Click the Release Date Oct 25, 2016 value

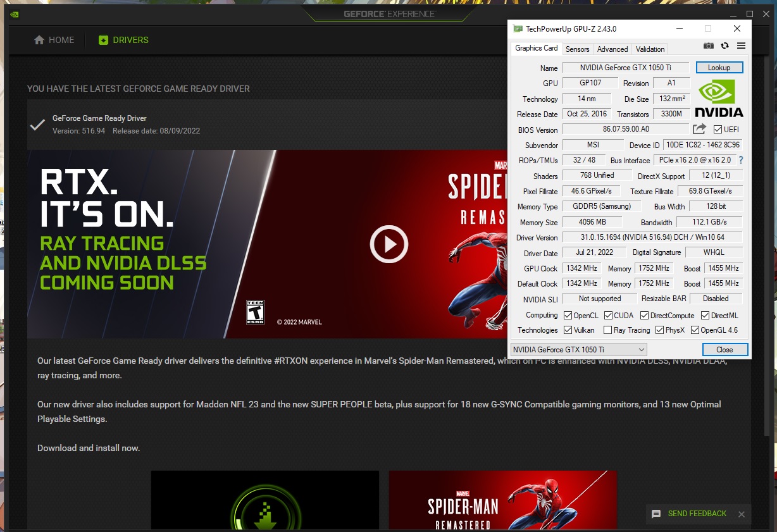(587, 114)
